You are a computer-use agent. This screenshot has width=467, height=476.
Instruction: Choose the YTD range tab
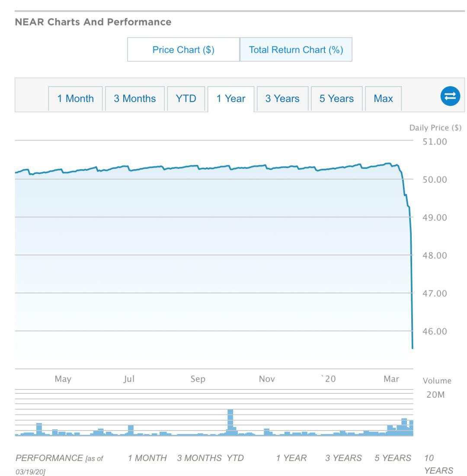click(x=186, y=99)
